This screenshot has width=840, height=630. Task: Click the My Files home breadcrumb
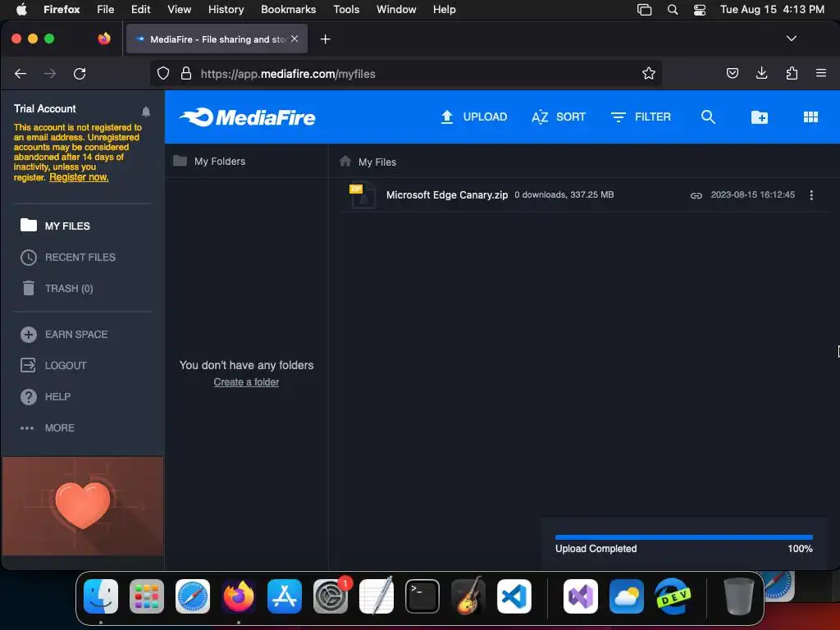(368, 162)
